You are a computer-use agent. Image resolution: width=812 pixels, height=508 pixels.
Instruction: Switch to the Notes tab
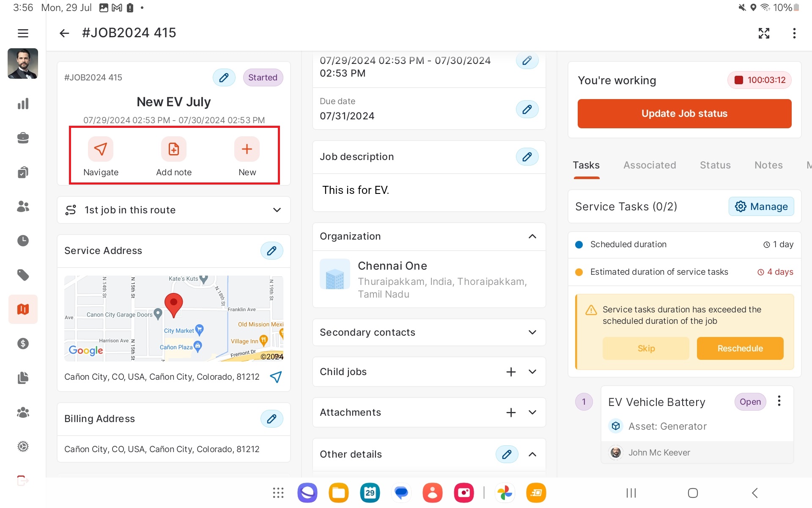[x=768, y=165]
